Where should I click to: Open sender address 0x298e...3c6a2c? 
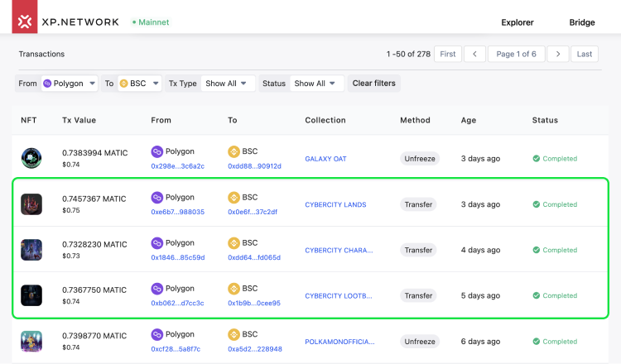click(x=177, y=166)
